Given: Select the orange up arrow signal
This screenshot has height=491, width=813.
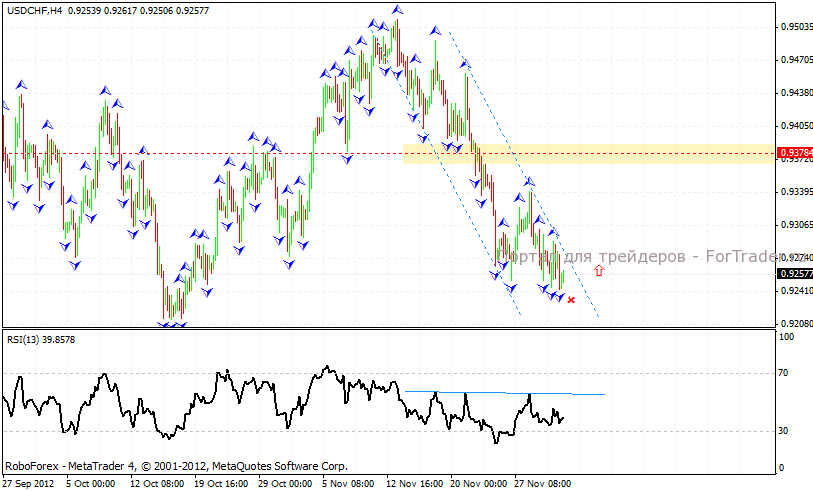Looking at the screenshot, I should (598, 269).
